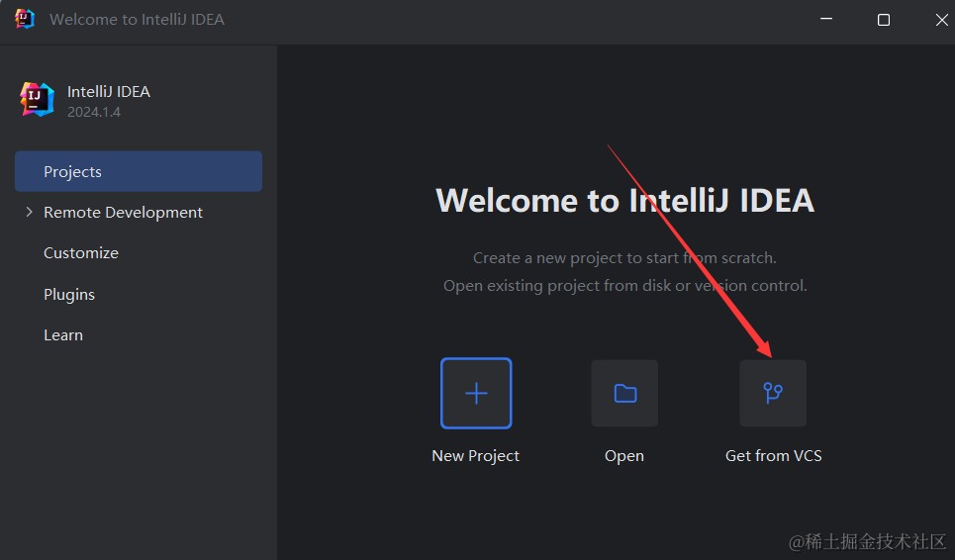Click the IntelliJ IDEA logo in sidebar
The height and width of the screenshot is (560, 955).
[x=38, y=100]
